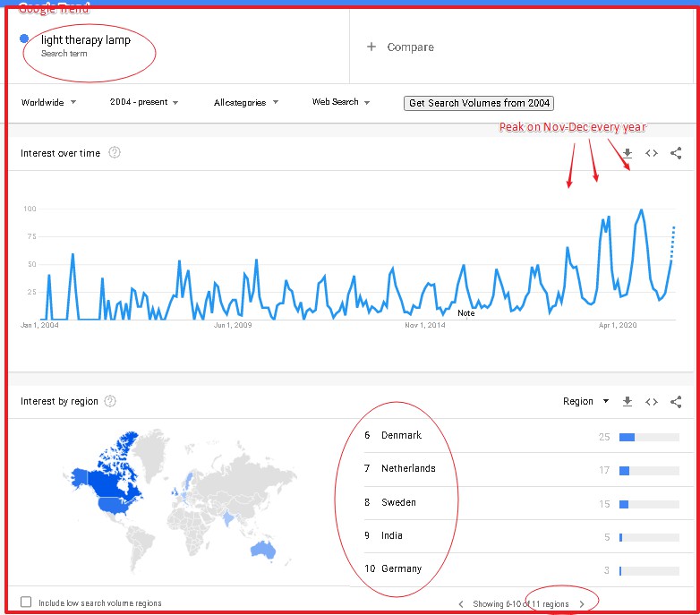This screenshot has height=615, width=700.
Task: Click Get Search Volumes from 2004 button
Action: (x=479, y=103)
